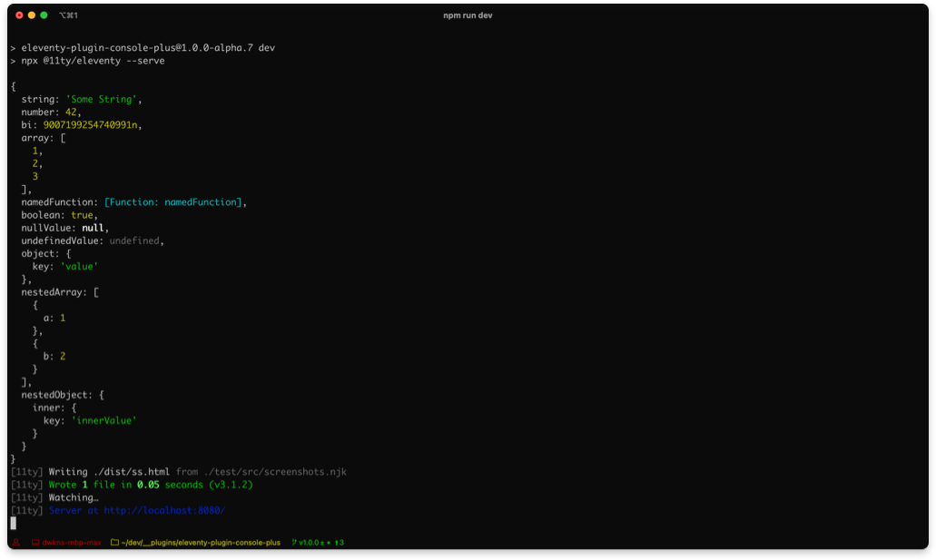This screenshot has height=560, width=936.
Task: Click the 'innerValue' string
Action: [x=103, y=420]
